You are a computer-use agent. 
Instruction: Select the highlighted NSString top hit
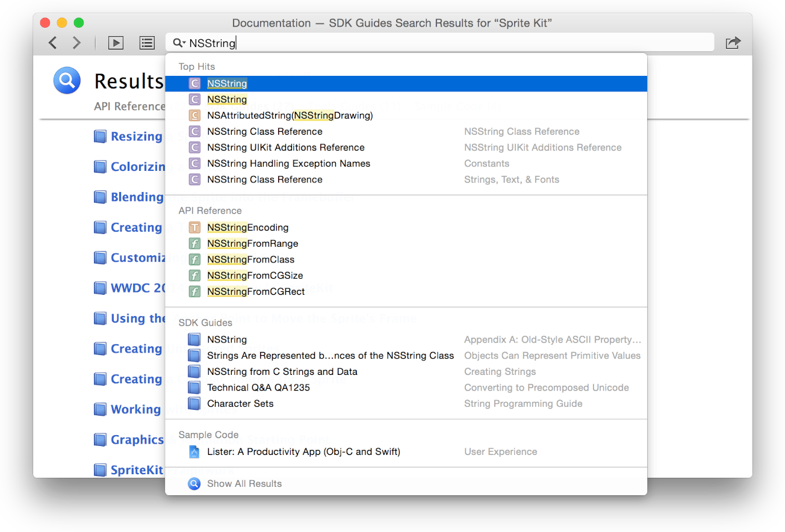click(406, 84)
